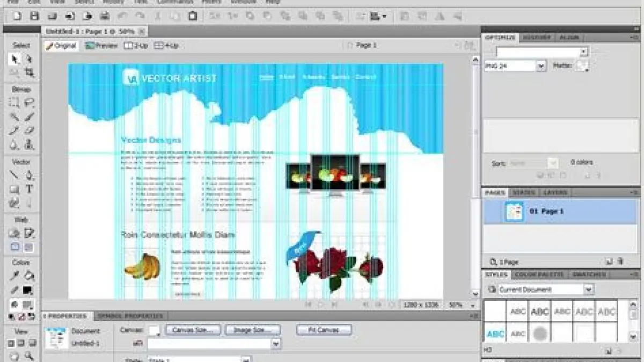Screen dimensions: 644x362
Task: Click the Canvas color swatch
Action: pyautogui.click(x=154, y=330)
